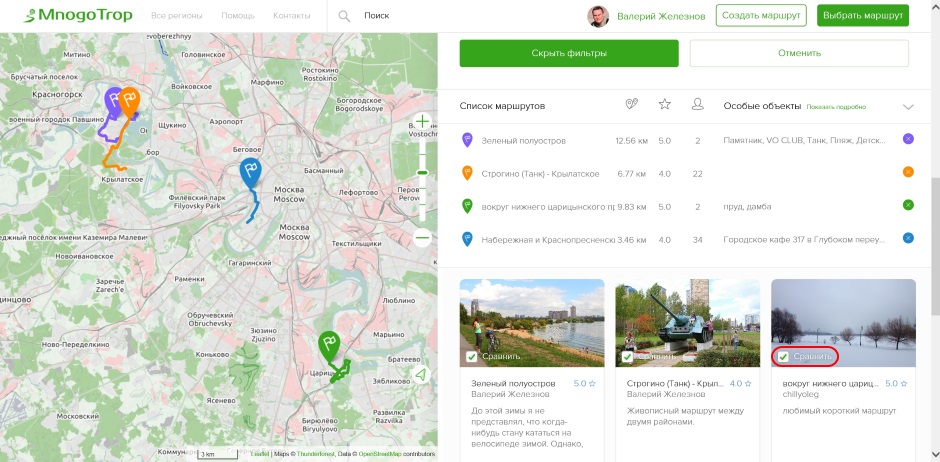Click the blue map marker near Беговое
Image resolution: width=940 pixels, height=462 pixels.
[250, 173]
